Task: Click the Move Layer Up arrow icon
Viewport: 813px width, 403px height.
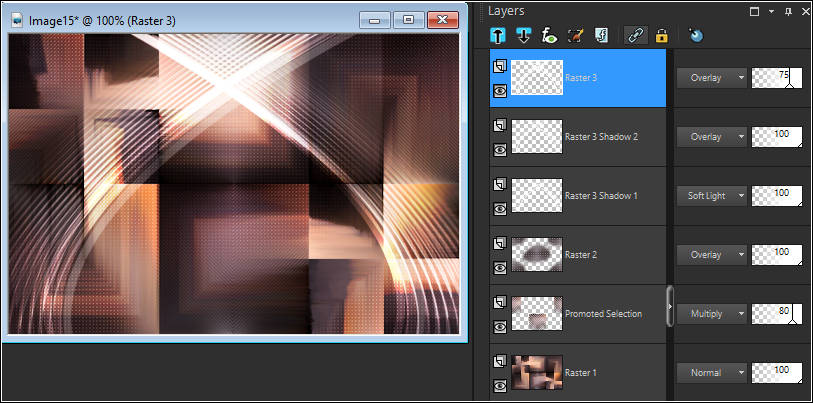Action: pyautogui.click(x=498, y=35)
